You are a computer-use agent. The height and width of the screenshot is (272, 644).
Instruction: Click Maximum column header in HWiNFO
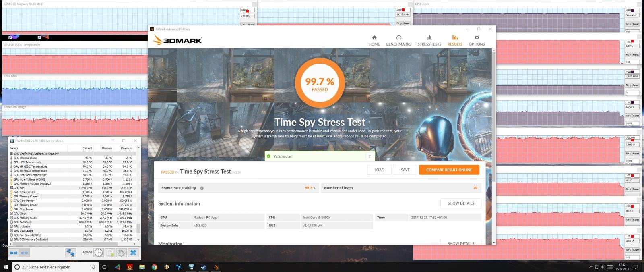[x=126, y=148]
